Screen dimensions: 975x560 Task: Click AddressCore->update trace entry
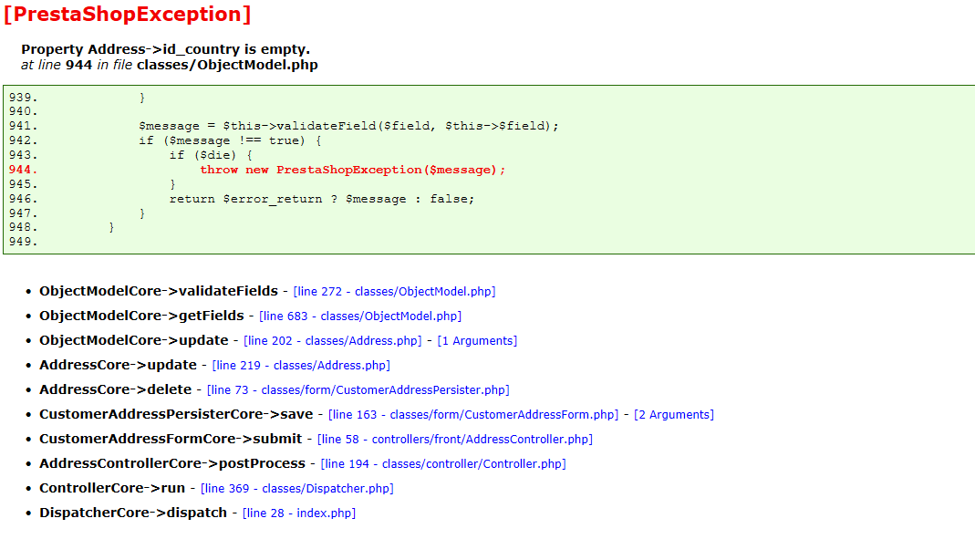(x=119, y=365)
